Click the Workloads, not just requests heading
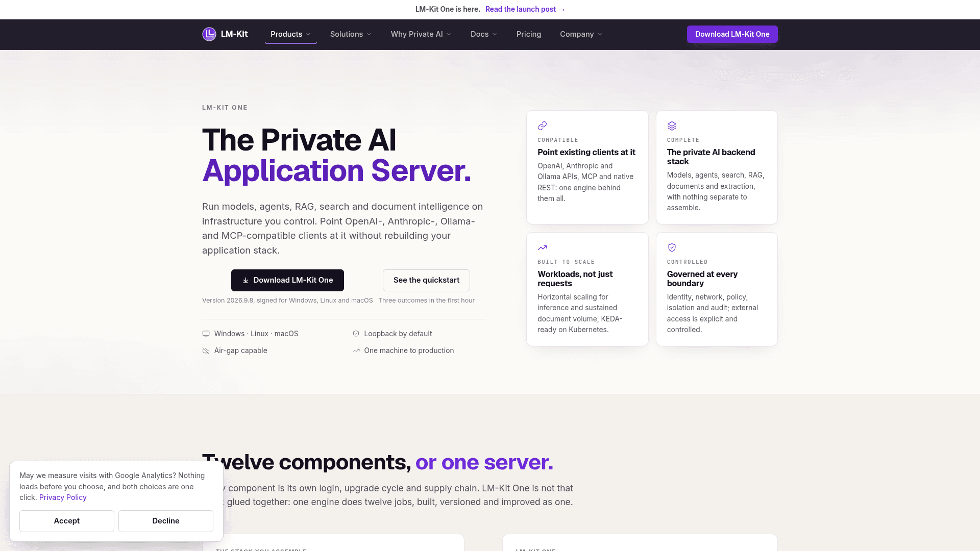Viewport: 980px width, 551px height. click(x=575, y=279)
